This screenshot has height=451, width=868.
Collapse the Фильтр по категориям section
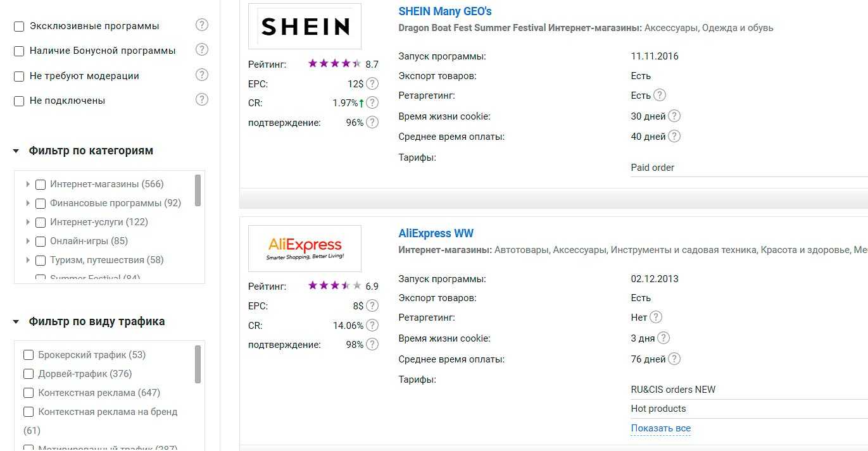(16, 151)
